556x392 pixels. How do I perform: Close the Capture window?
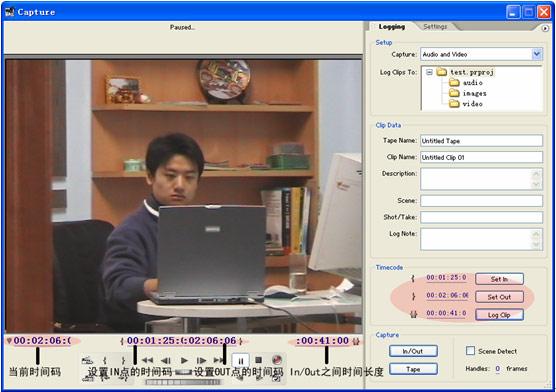[544, 12]
